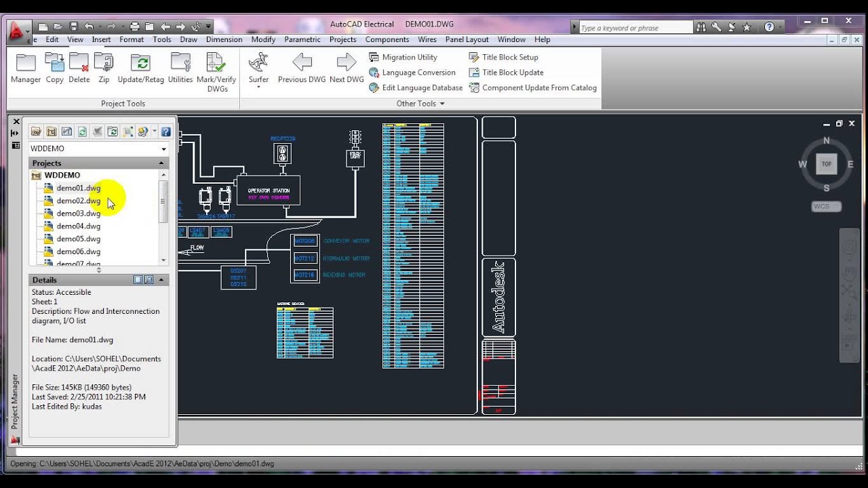Open the Insert menu
This screenshot has width=868, height=488.
point(102,40)
